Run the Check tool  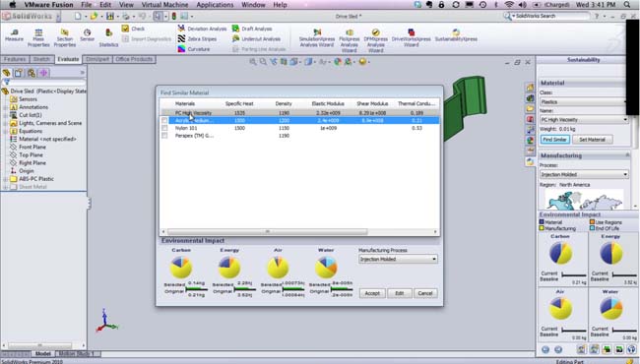133,29
